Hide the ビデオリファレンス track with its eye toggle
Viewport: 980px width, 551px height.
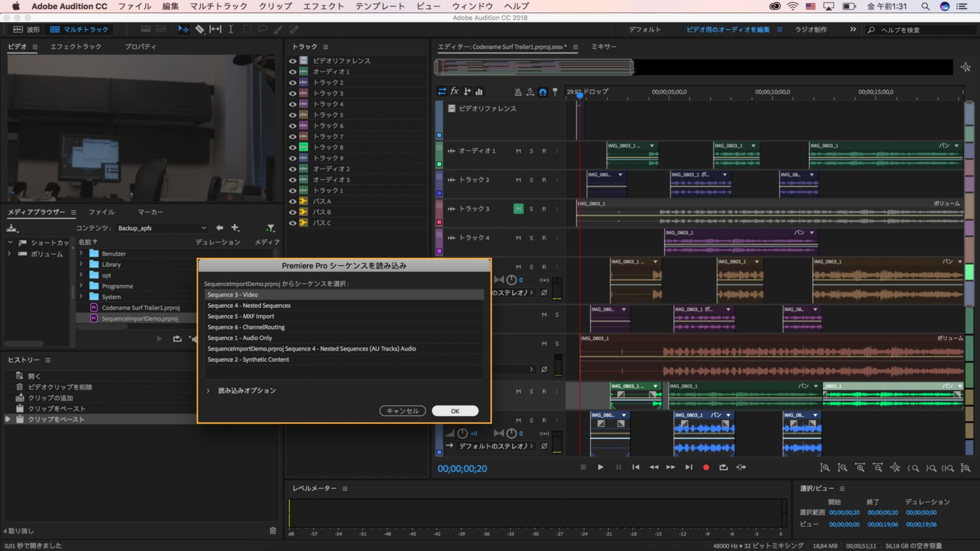click(x=292, y=60)
